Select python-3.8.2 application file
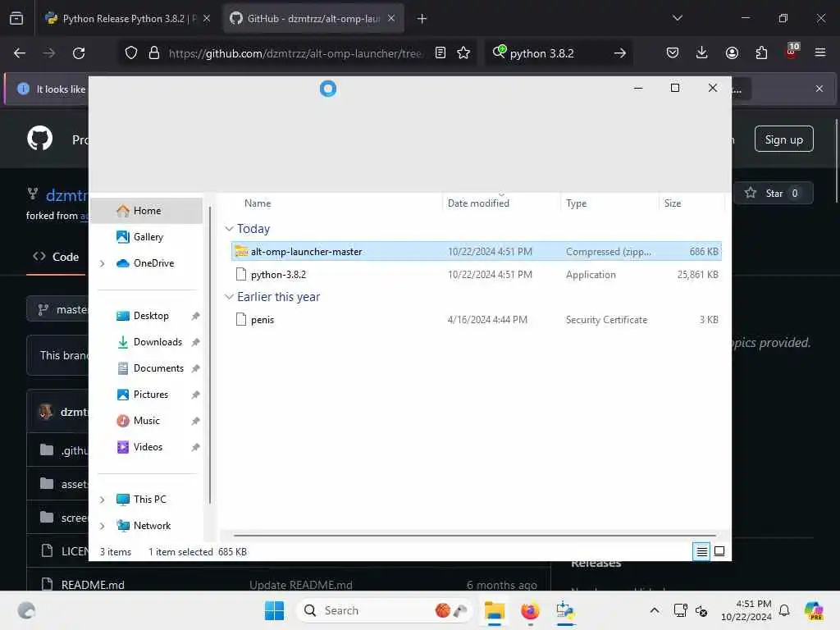This screenshot has width=840, height=630. pyautogui.click(x=477, y=275)
